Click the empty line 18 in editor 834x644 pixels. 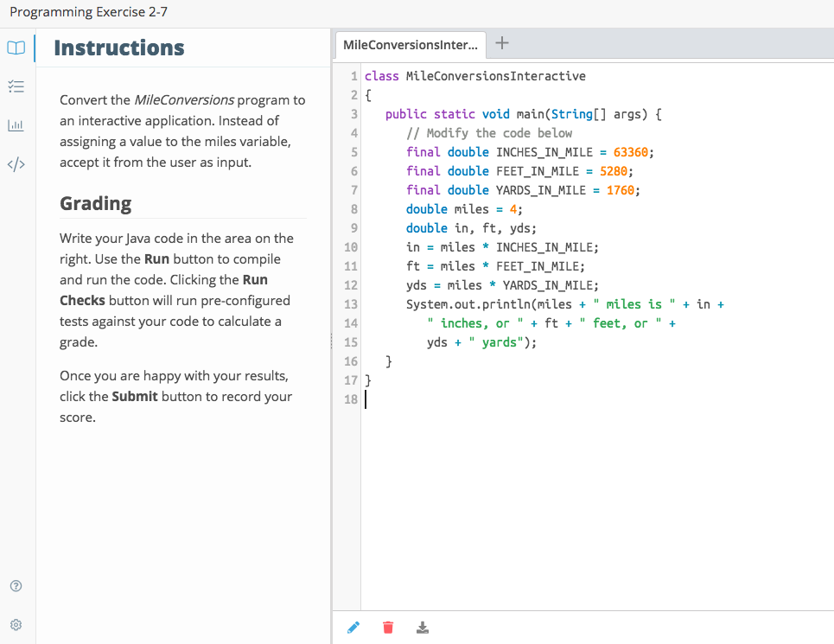[595, 399]
